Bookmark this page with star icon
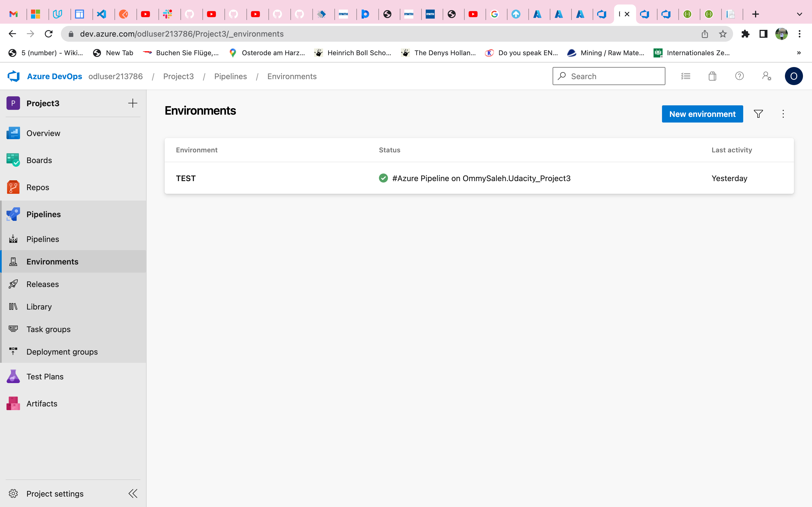812x507 pixels. point(723,34)
